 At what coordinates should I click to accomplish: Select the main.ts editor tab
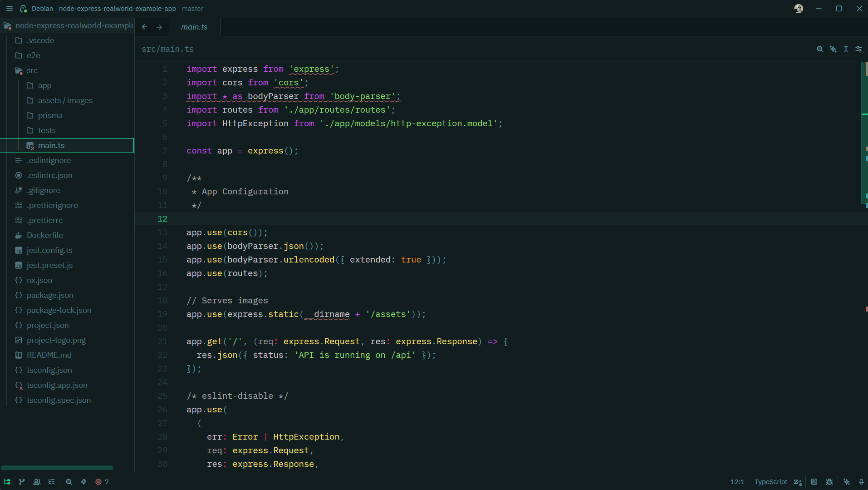tap(195, 27)
